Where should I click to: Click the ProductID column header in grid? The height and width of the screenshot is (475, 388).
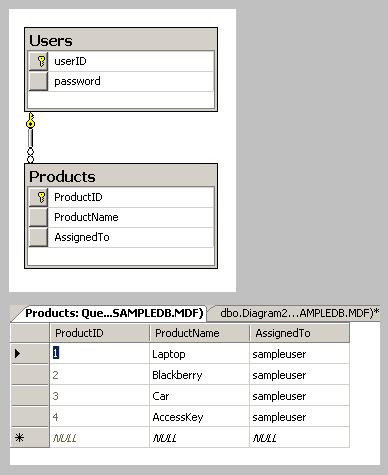pos(100,333)
